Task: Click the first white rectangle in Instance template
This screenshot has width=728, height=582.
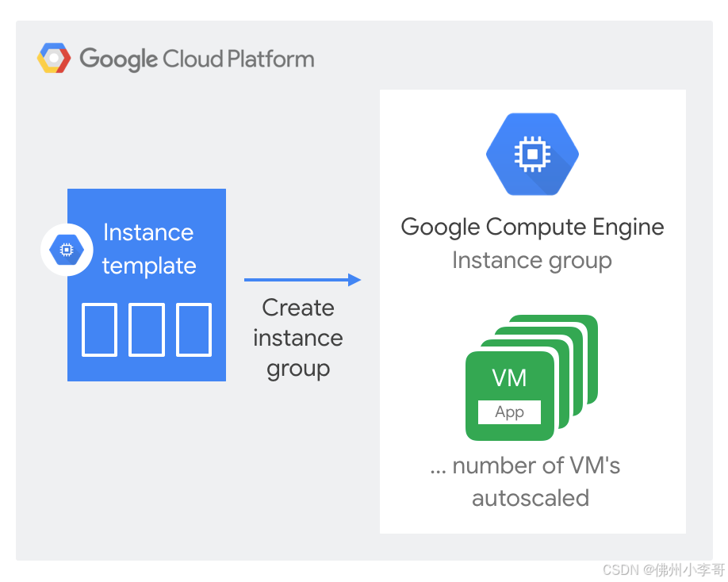Action: [99, 330]
